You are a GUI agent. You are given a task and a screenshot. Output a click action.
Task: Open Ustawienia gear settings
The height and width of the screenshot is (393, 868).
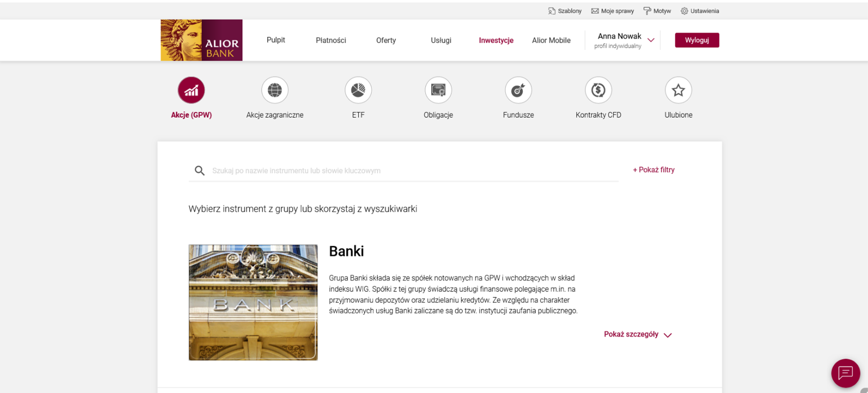tap(700, 11)
